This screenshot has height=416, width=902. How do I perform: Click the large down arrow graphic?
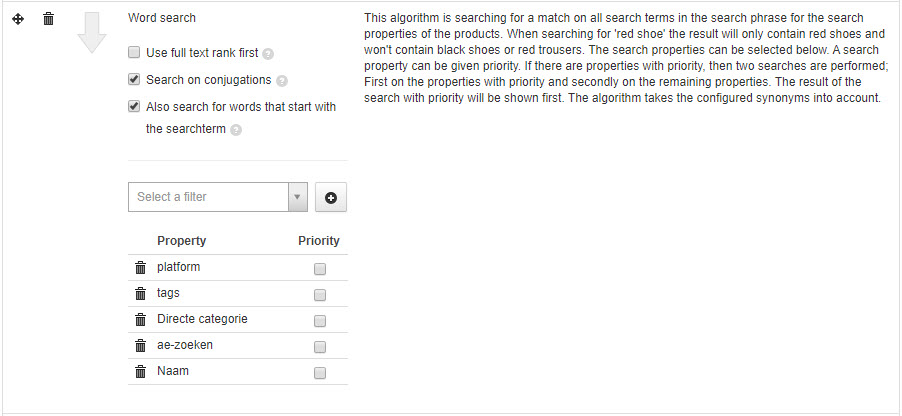tap(92, 33)
